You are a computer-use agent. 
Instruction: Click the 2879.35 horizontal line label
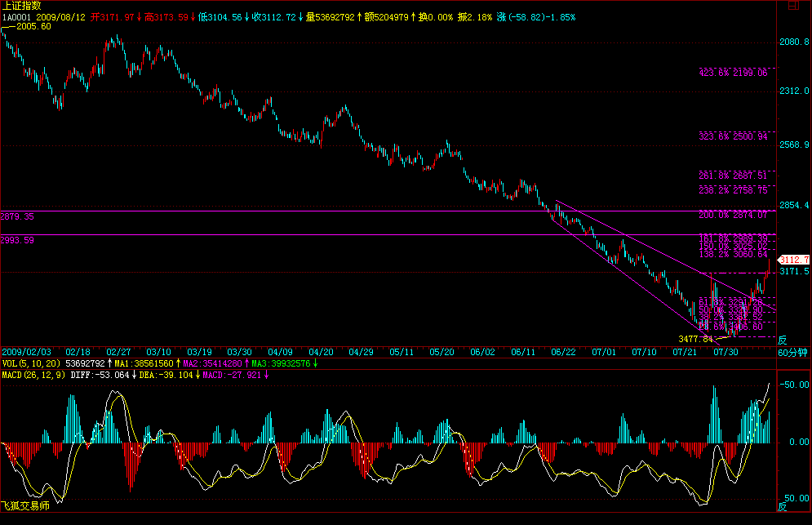pyautogui.click(x=17, y=216)
